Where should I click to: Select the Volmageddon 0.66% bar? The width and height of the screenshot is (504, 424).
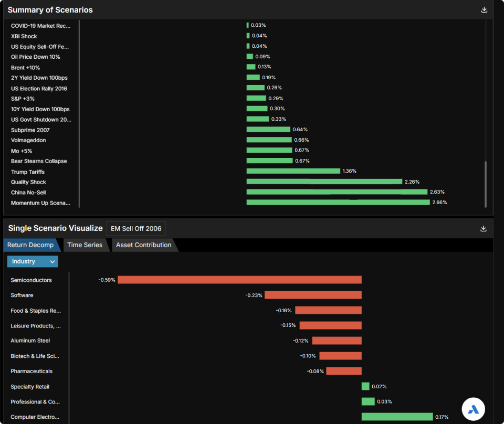[269, 140]
